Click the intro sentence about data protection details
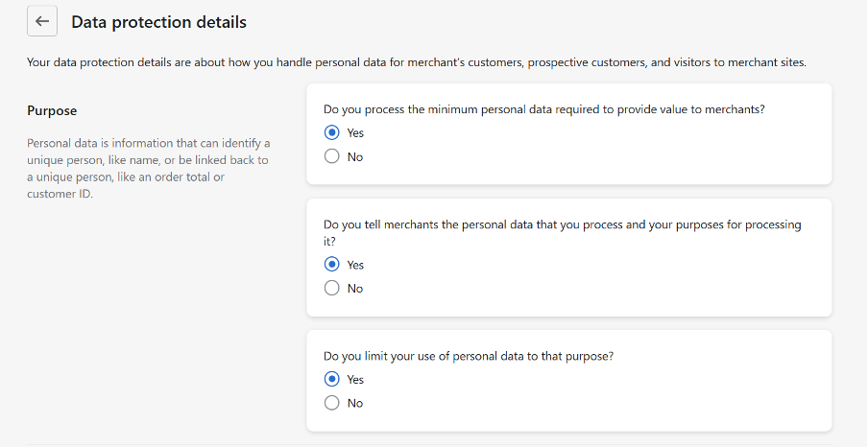This screenshot has height=447, width=868. tap(417, 63)
